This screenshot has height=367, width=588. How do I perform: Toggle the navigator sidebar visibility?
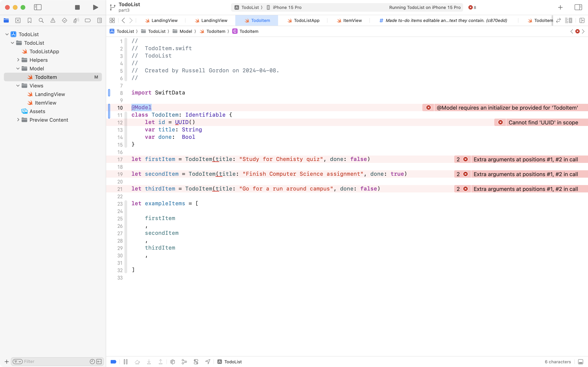[x=38, y=7]
